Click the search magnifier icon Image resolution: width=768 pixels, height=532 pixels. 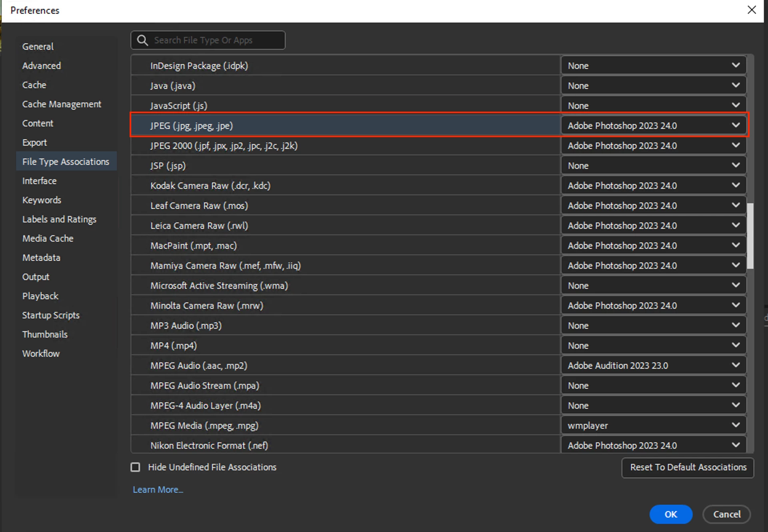point(142,40)
